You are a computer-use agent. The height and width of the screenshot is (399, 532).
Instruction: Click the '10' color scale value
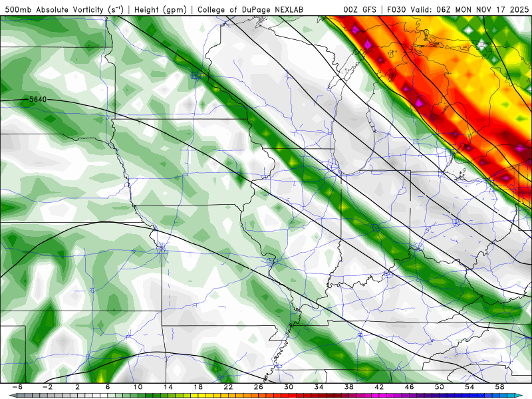coord(138,387)
